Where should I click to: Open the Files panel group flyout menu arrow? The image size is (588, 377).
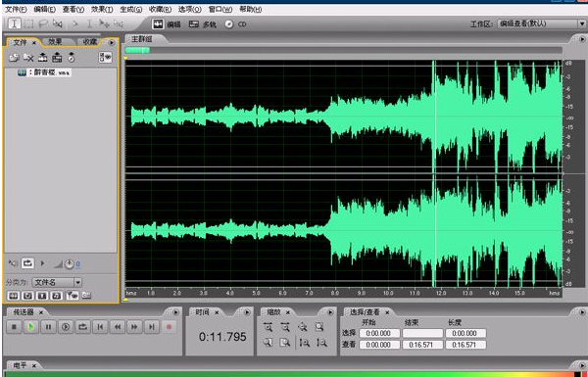pyautogui.click(x=112, y=42)
